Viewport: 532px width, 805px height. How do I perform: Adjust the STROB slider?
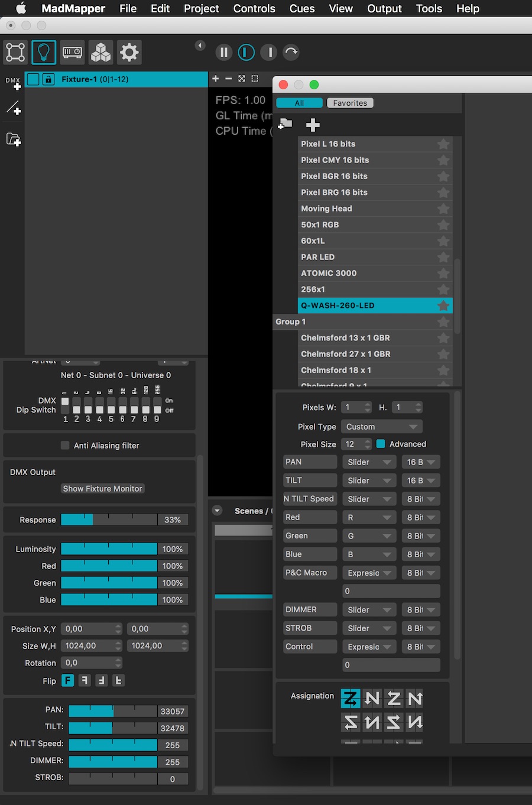(x=113, y=778)
